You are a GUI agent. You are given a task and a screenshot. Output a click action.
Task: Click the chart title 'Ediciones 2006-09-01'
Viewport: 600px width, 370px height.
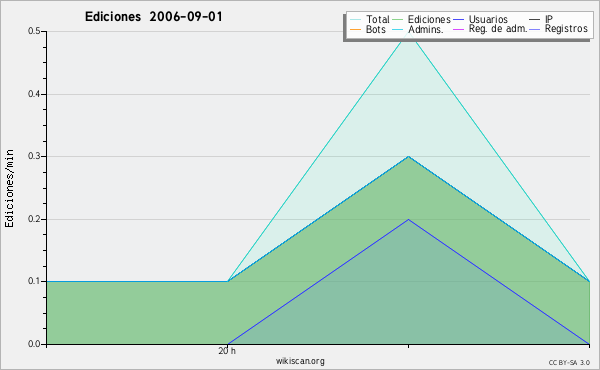pos(153,17)
